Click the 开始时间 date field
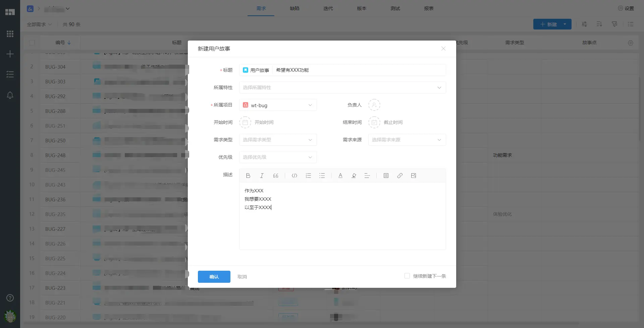The width and height of the screenshot is (644, 328). click(264, 122)
